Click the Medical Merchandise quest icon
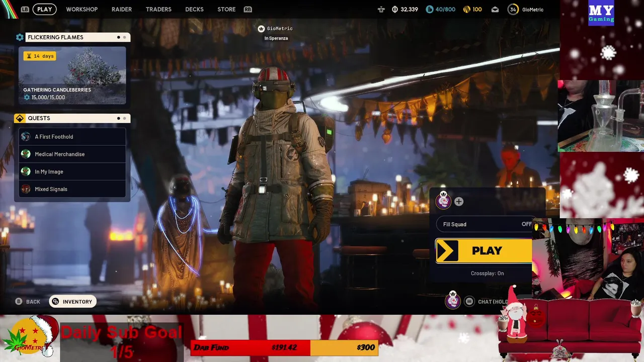644x362 pixels. pyautogui.click(x=26, y=154)
